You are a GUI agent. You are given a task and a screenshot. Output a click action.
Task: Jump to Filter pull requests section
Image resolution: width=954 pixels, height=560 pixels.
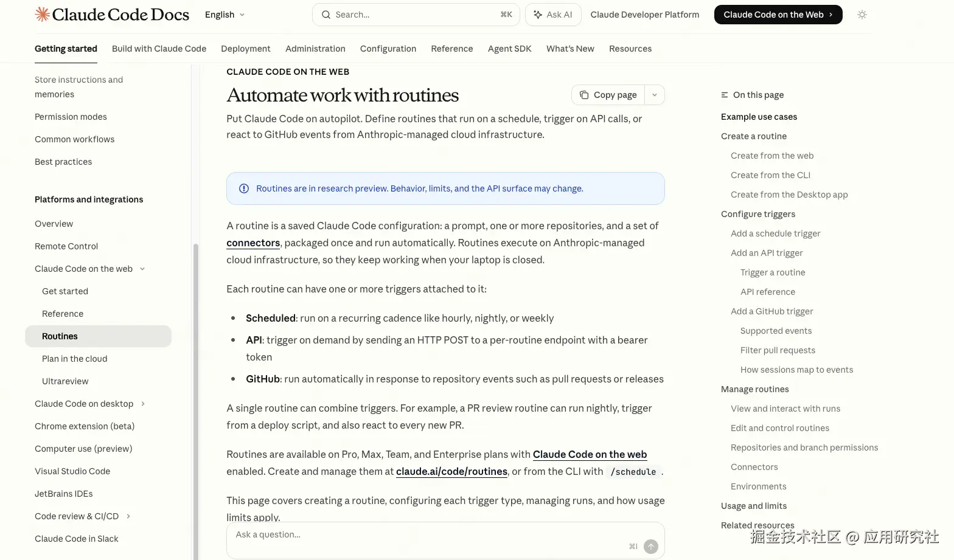[x=778, y=350]
